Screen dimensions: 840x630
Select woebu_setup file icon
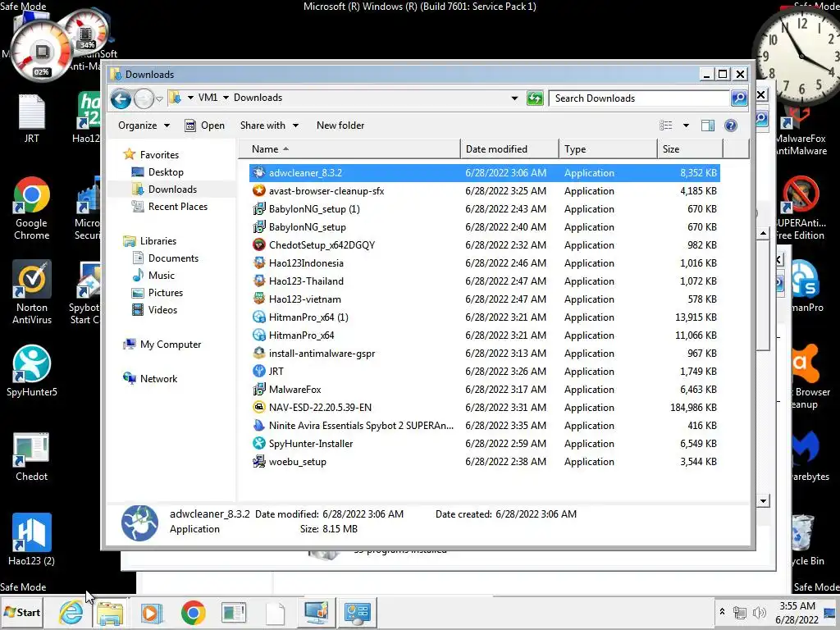coord(259,461)
